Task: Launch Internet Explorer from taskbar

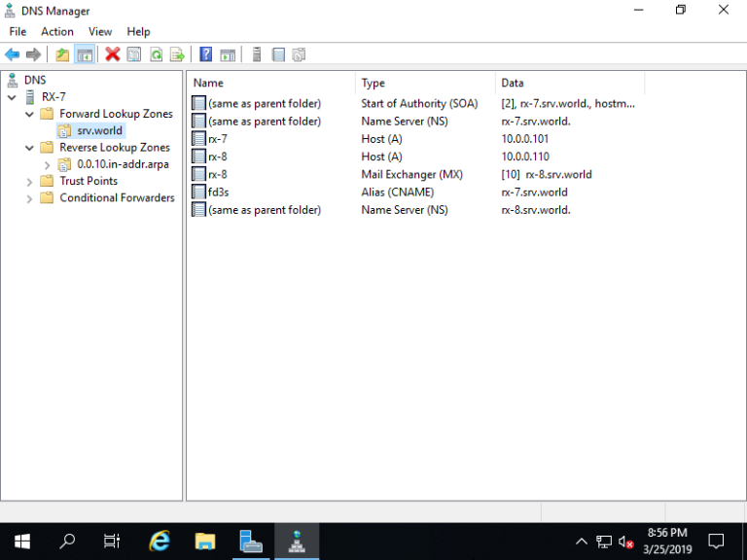Action: click(x=160, y=541)
